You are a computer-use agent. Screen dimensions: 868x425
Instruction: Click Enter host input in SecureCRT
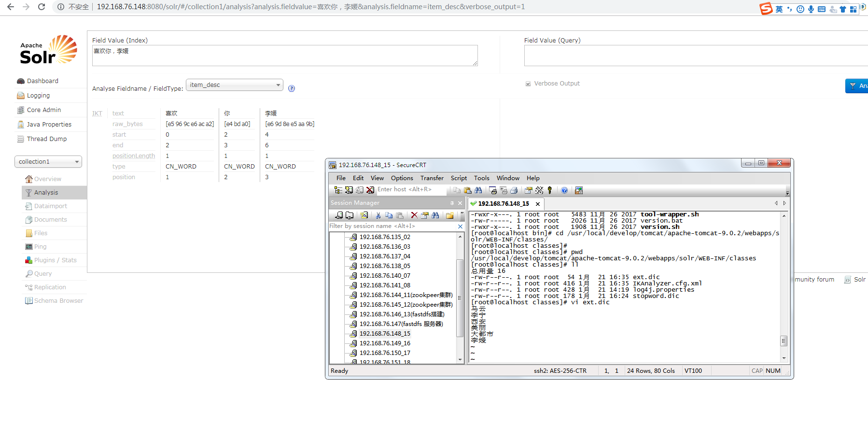click(x=412, y=190)
